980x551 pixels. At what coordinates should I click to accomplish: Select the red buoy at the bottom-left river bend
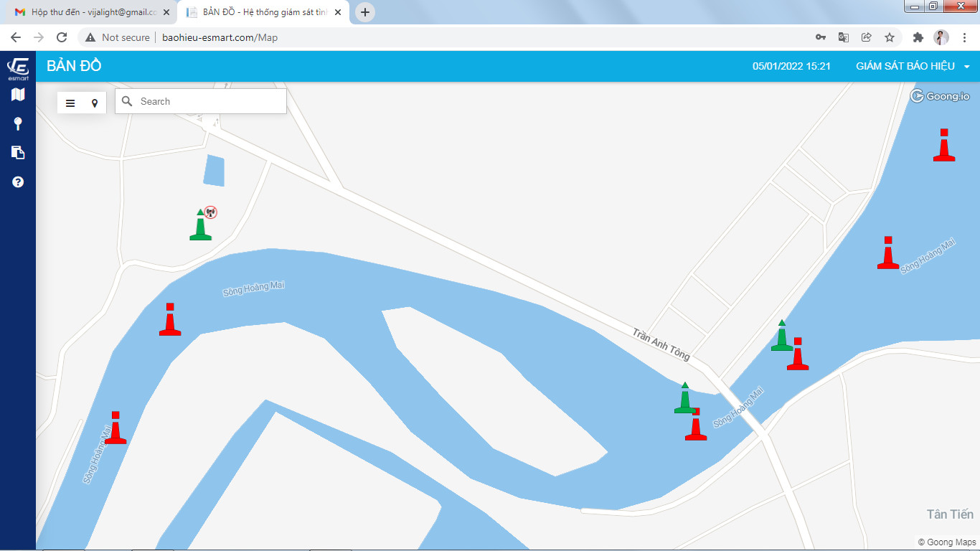click(x=116, y=428)
